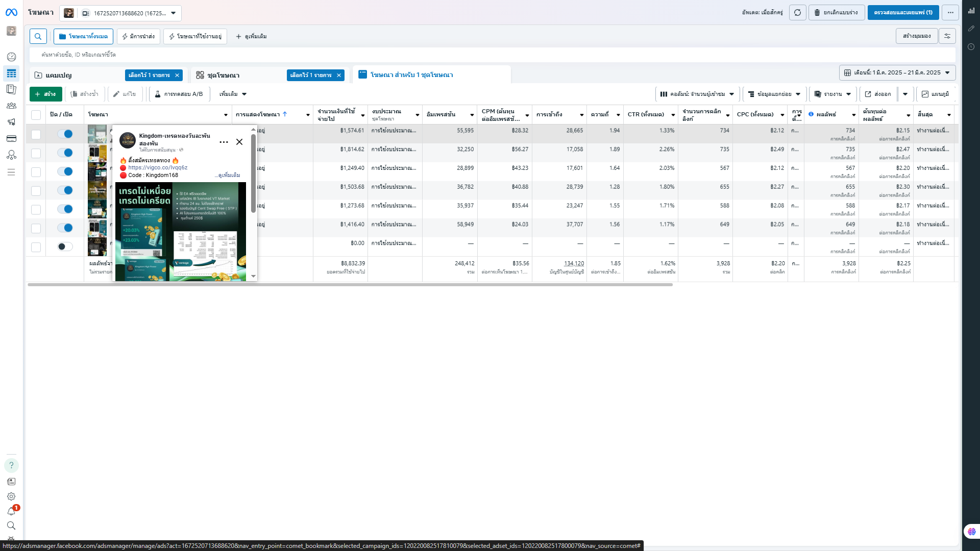Viewport: 980px width, 551px height.
Task: Refresh the data with the refresh icon
Action: (x=797, y=12)
